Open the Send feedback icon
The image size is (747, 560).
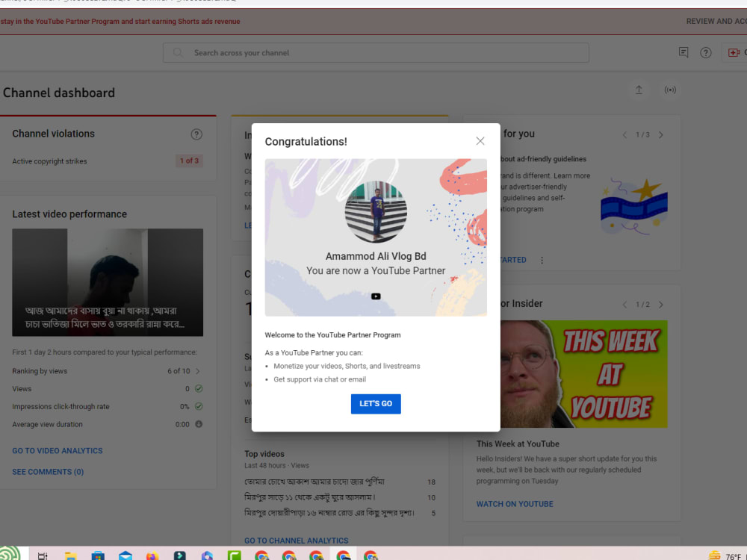683,52
